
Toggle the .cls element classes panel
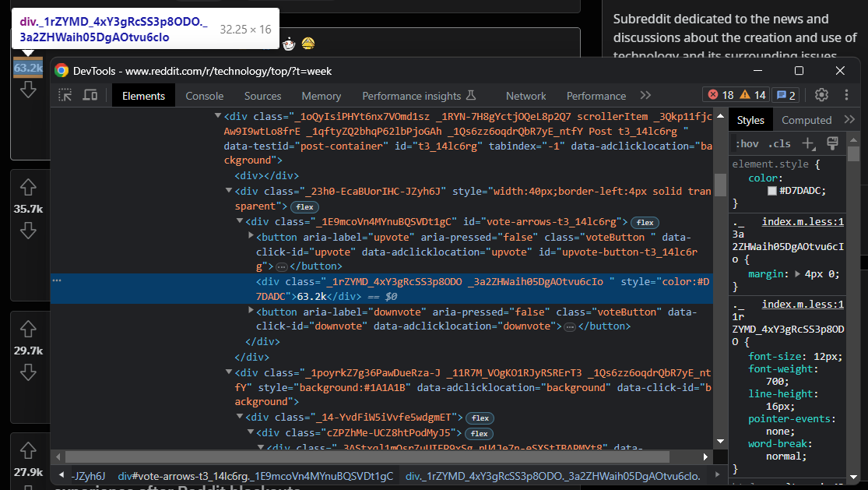[779, 144]
